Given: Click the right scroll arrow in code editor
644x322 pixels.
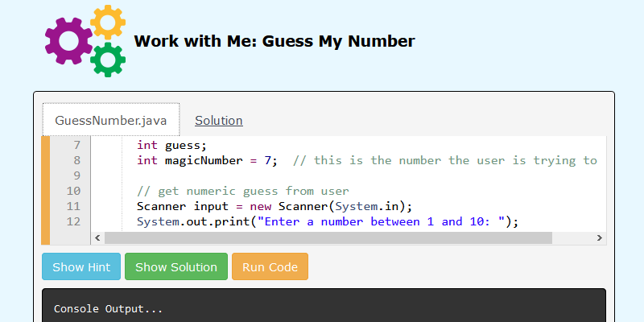Looking at the screenshot, I should (599, 237).
